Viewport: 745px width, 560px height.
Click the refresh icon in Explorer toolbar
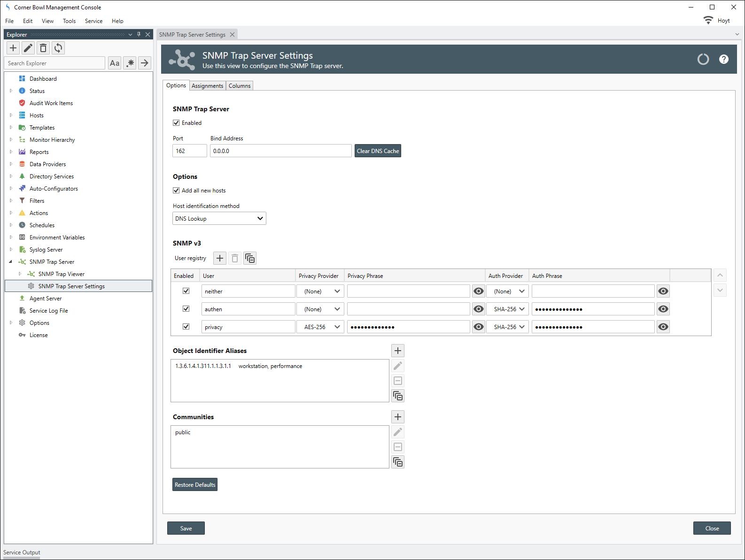tap(58, 48)
